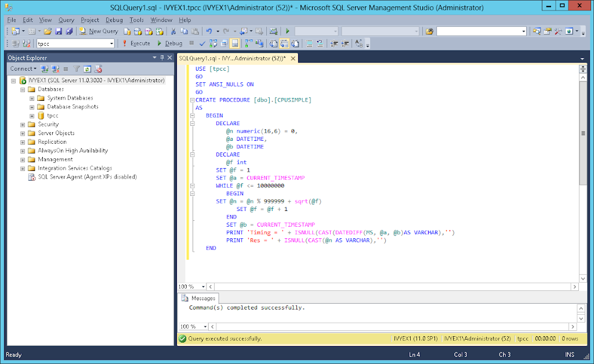
Task: Parse the query with the checkmark icon
Action: (202, 43)
